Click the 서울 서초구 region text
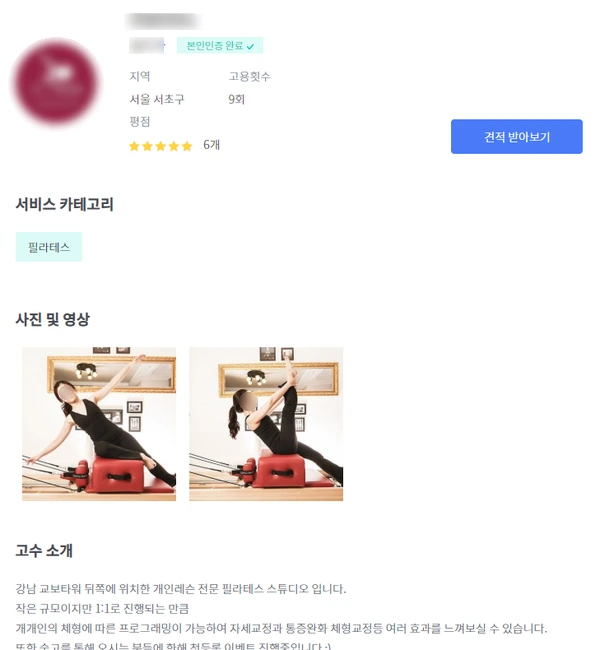The height and width of the screenshot is (650, 600). click(x=157, y=99)
